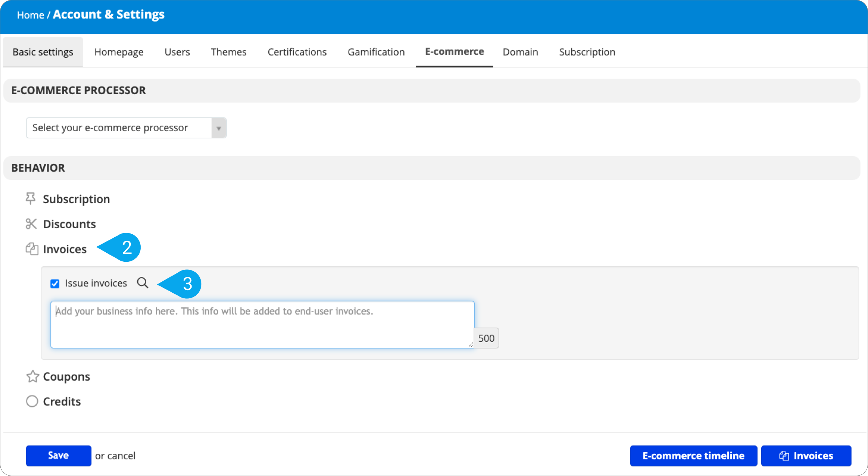Open the E-commerce timeline button

point(693,456)
